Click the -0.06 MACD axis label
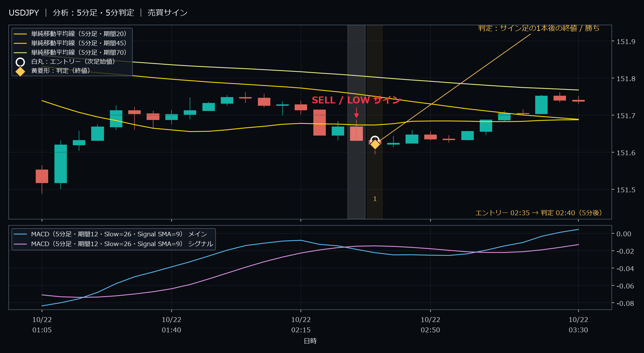 click(625, 286)
